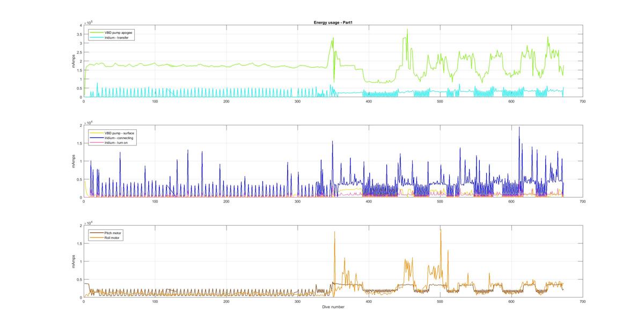
Task: Select the 'VBD pump apogee' legend entry
Action: 119,32
